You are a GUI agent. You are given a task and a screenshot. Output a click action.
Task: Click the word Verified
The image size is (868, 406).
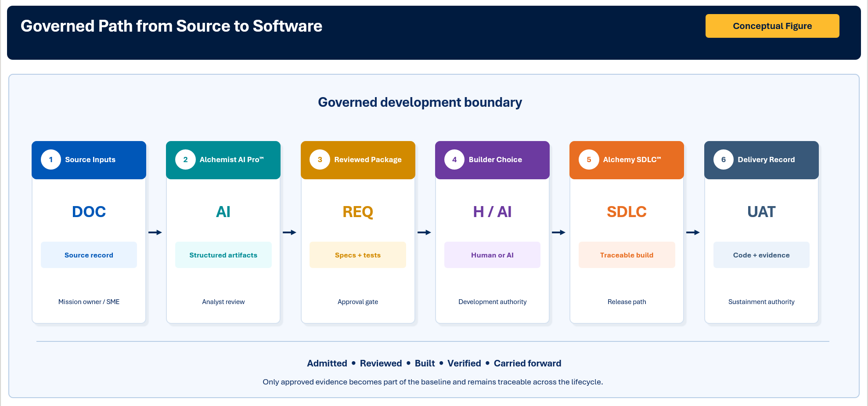[464, 363]
